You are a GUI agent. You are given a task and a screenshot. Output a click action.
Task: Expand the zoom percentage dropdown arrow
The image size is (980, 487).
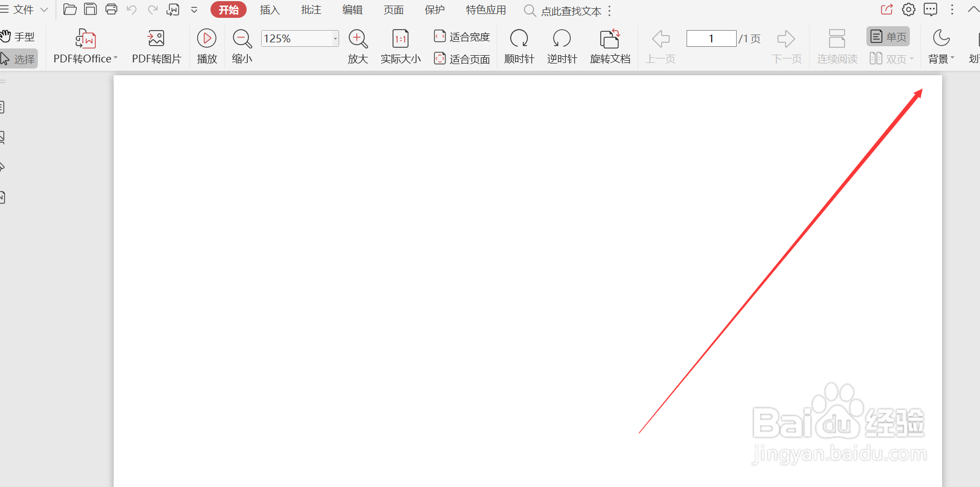pyautogui.click(x=336, y=38)
